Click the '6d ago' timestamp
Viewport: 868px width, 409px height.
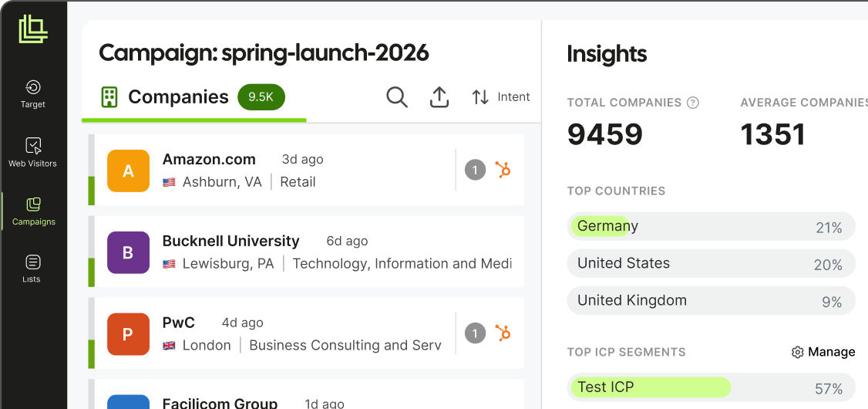click(347, 241)
